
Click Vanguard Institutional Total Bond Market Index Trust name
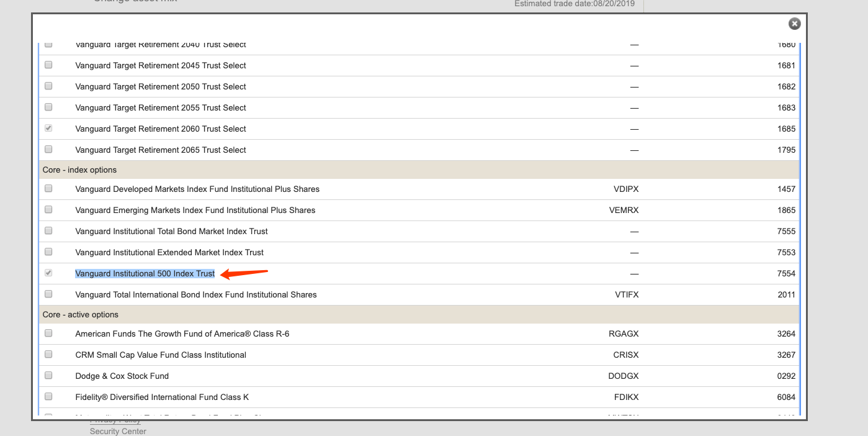pyautogui.click(x=172, y=231)
